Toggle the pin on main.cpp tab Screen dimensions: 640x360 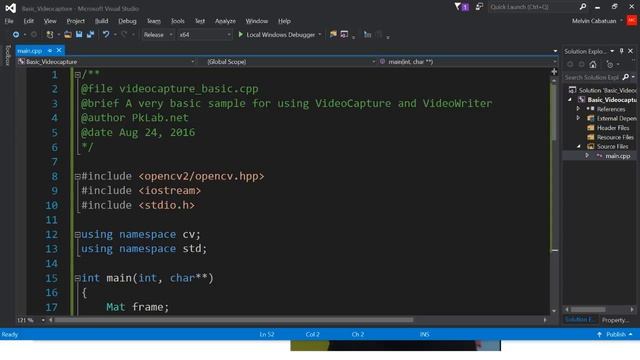click(50, 51)
